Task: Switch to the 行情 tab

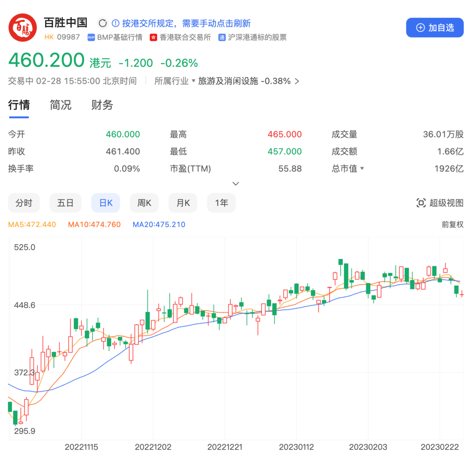Action: click(19, 105)
